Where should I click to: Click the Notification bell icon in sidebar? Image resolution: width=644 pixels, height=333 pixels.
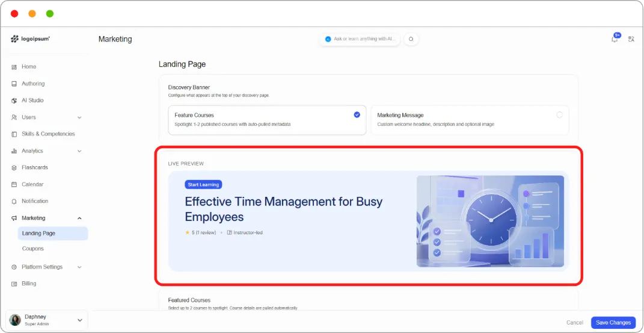14,202
